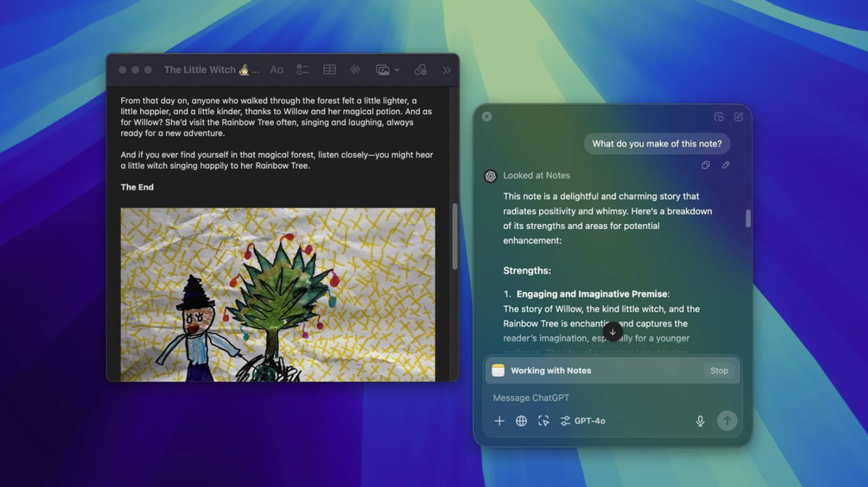Toggle the screen selection capture tool
This screenshot has height=487, width=868.
[544, 421]
